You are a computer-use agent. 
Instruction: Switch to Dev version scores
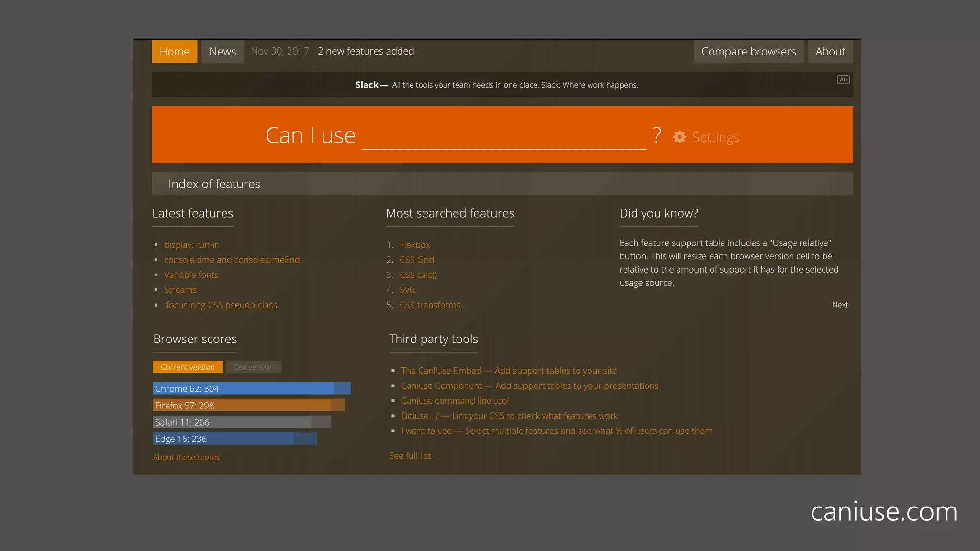[x=254, y=367]
